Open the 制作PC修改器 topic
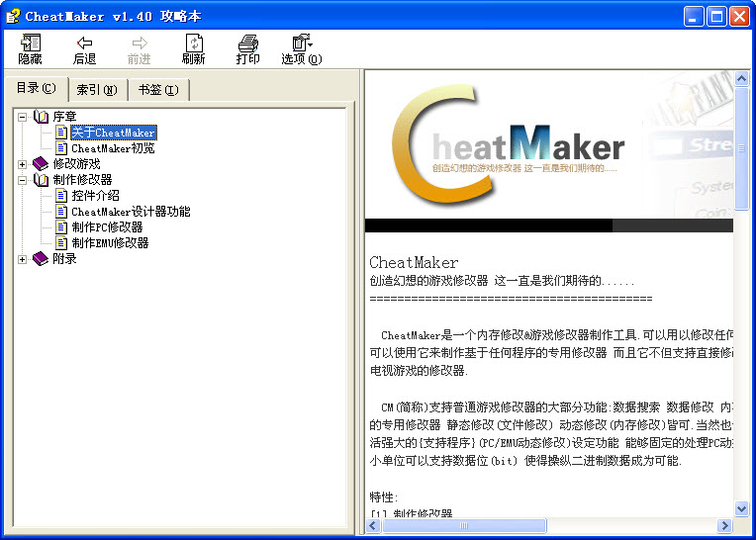The width and height of the screenshot is (756, 540). pyautogui.click(x=107, y=226)
